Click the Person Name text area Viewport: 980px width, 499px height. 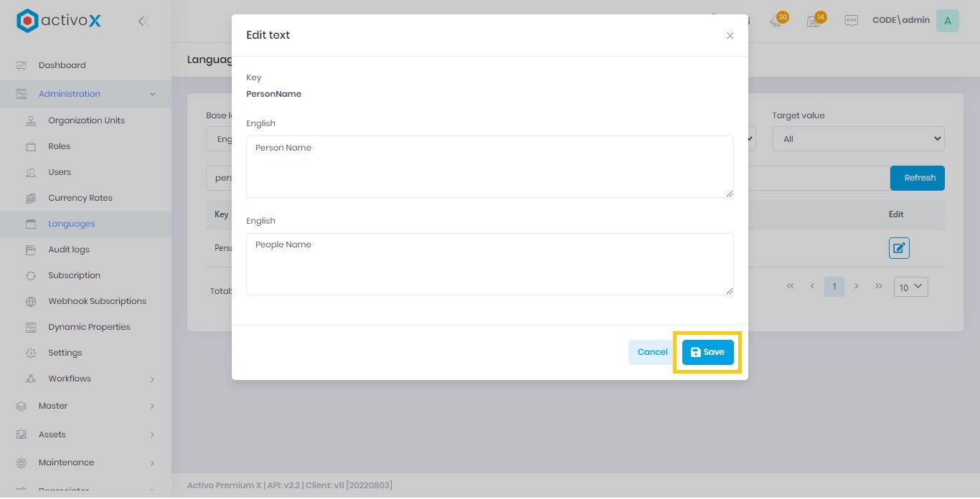(489, 166)
